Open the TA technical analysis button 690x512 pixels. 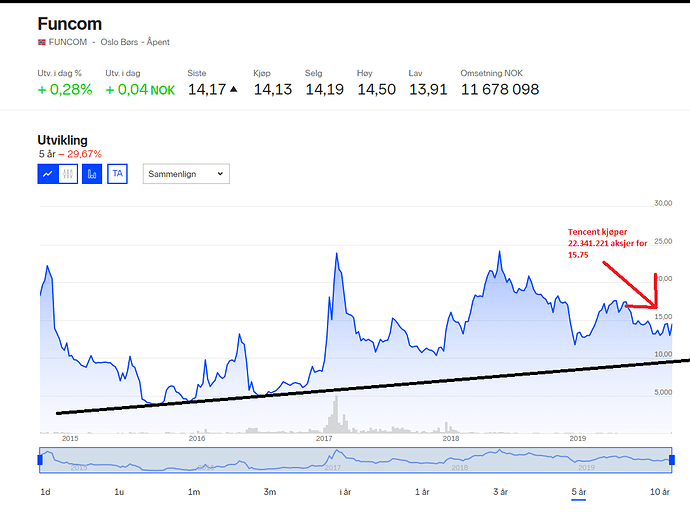(117, 174)
